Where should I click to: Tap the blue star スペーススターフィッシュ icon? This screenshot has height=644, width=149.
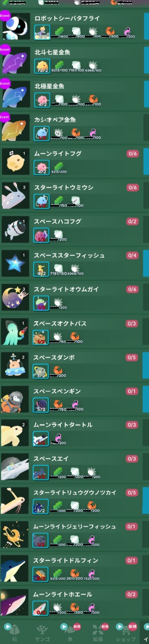tap(15, 263)
